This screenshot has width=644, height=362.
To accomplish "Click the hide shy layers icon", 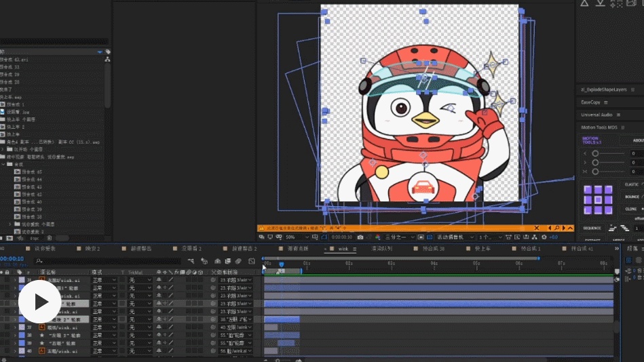I will [218, 261].
